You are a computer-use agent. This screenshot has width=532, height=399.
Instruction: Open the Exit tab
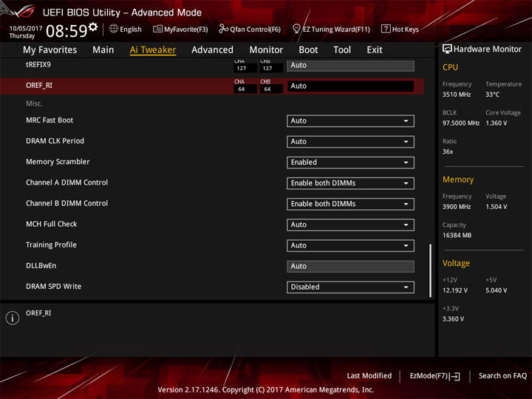[374, 50]
